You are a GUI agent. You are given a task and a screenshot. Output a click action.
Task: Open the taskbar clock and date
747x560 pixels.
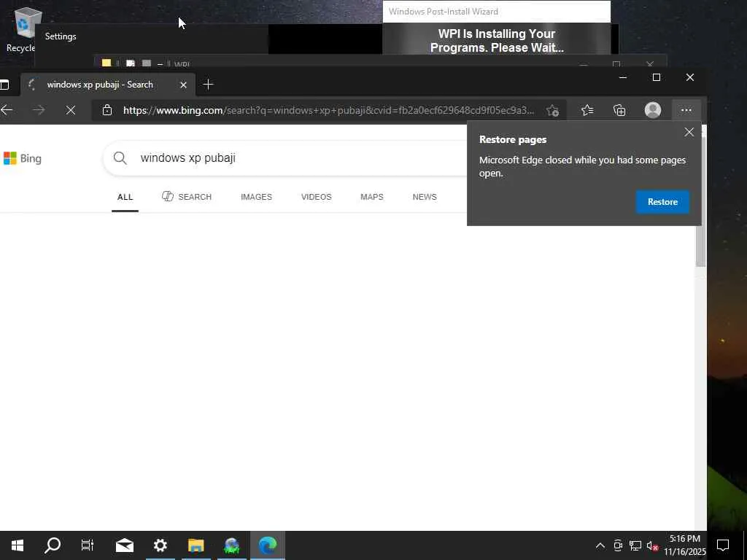point(684,545)
